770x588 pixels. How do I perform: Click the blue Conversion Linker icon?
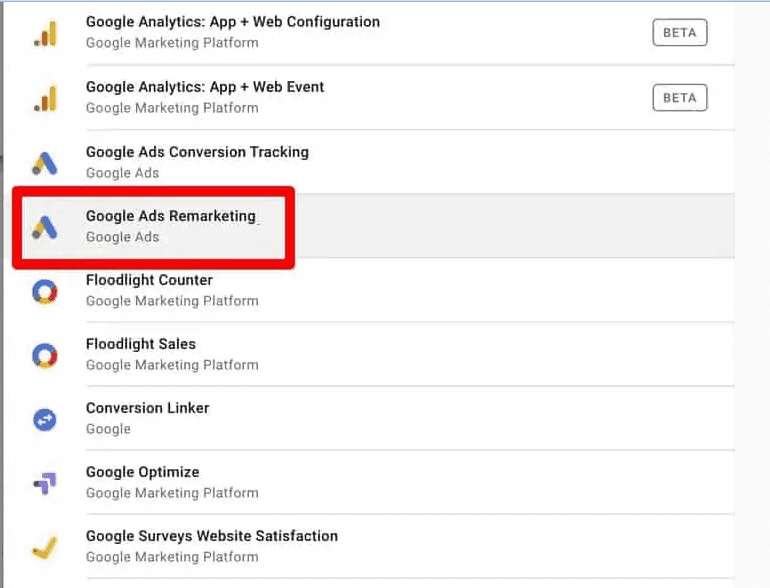point(45,418)
